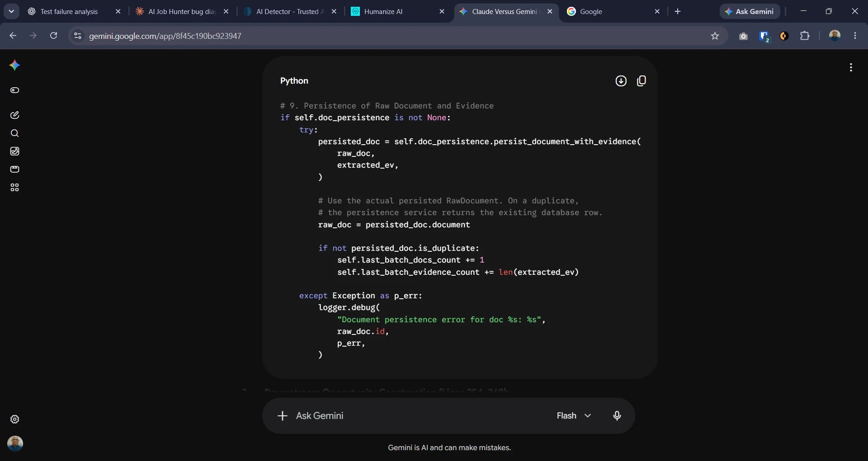
Task: Open the Chrome profile avatar
Action: 835,36
